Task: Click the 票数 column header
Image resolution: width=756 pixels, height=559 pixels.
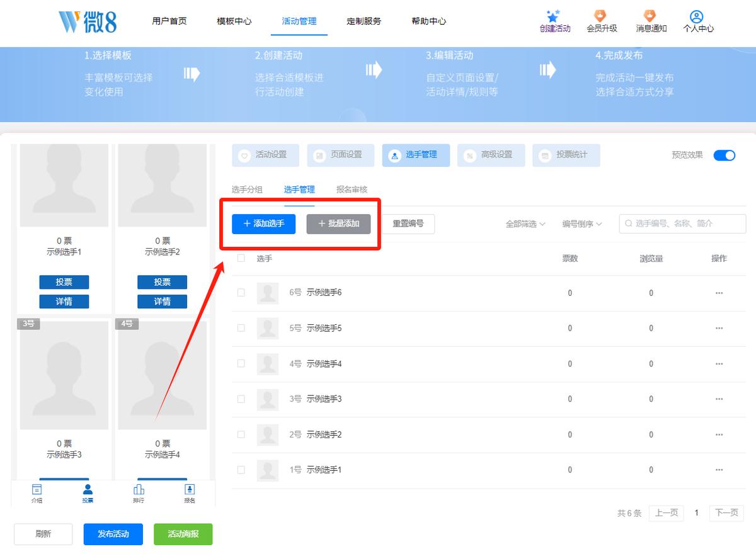Action: [x=570, y=258]
